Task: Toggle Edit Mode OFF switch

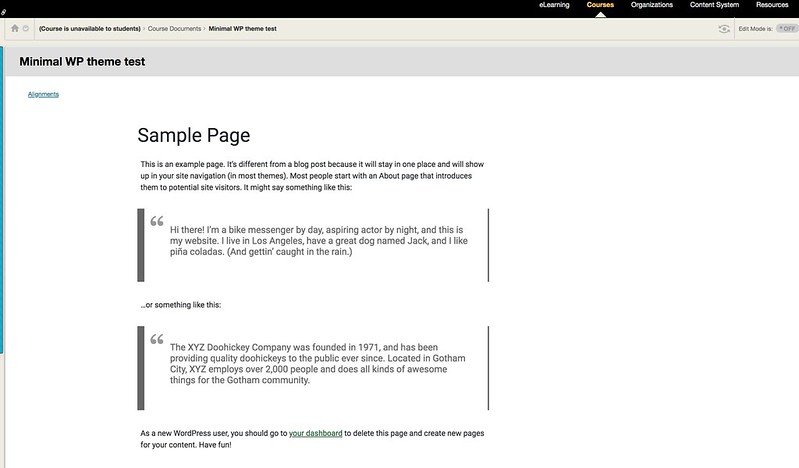Action: 787,29
